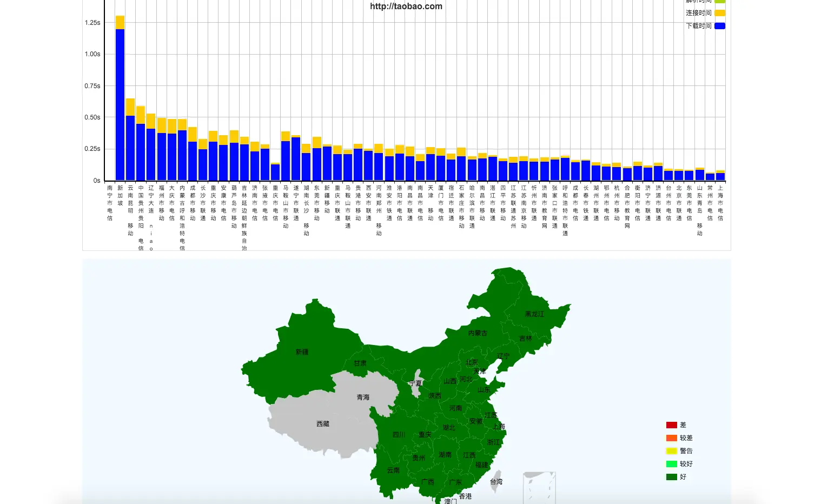
Task: Click the red 差 map legend swatch
Action: (x=671, y=425)
